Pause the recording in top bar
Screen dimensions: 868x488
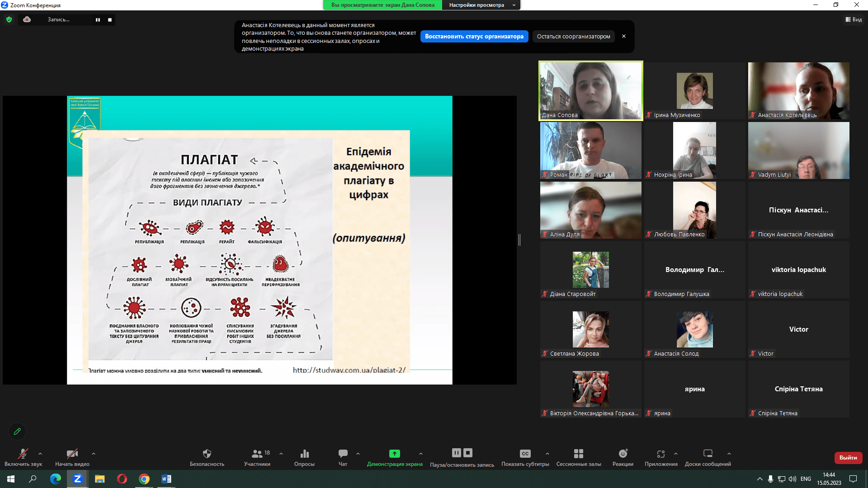(x=98, y=20)
